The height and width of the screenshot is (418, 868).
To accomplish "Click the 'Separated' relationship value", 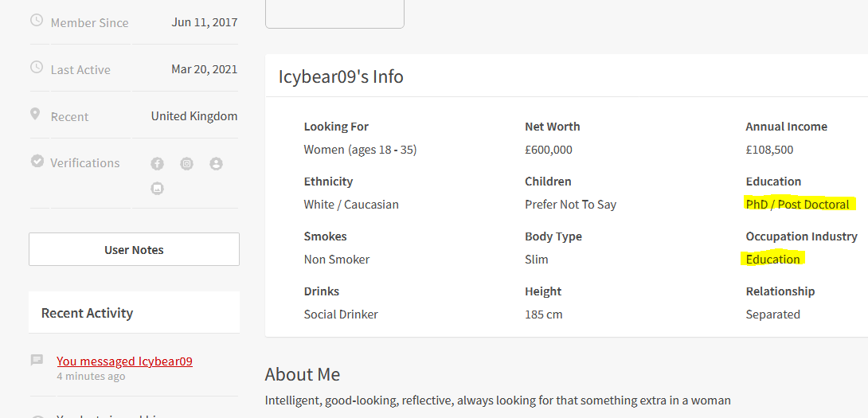I will (x=772, y=314).
